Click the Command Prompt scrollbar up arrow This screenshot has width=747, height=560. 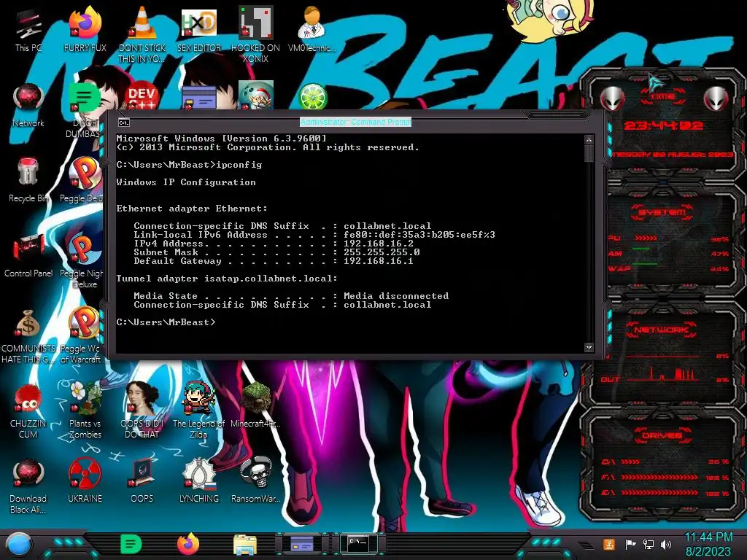589,140
